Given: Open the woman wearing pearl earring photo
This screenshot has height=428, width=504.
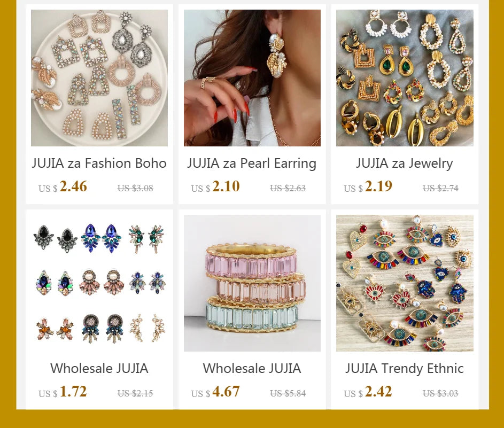Looking at the screenshot, I should pyautogui.click(x=252, y=78).
